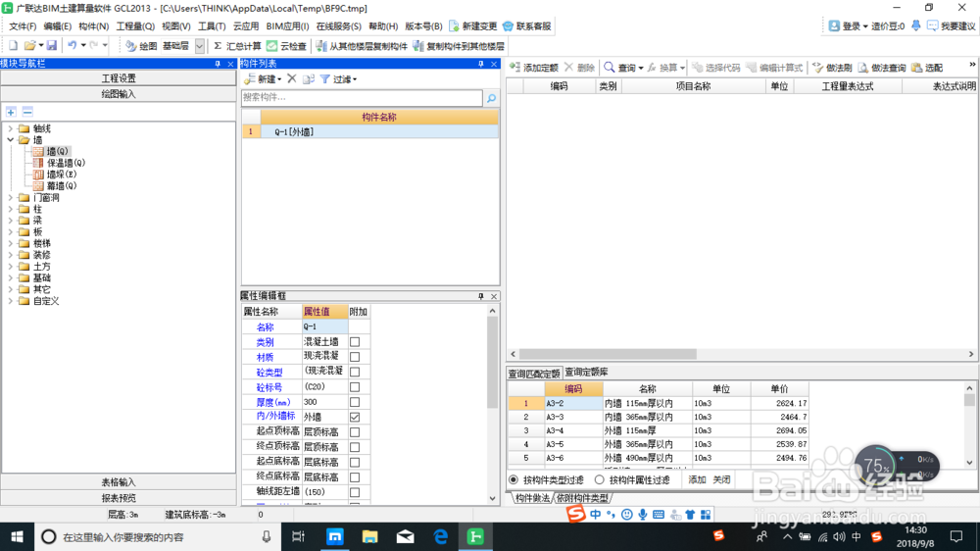980x551 pixels.
Task: Uncheck 附加 checkbox for 内/外墙标 row
Action: pyautogui.click(x=355, y=417)
